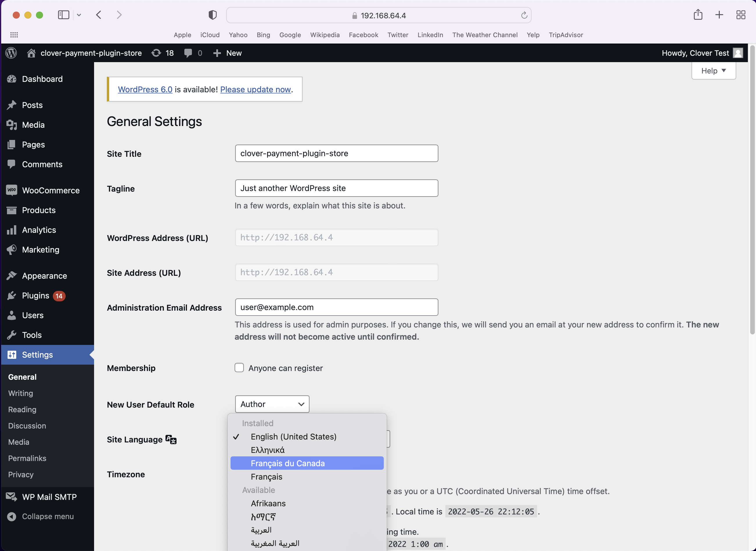This screenshot has height=551, width=756.
Task: Click the Safari share icon
Action: coord(698,15)
